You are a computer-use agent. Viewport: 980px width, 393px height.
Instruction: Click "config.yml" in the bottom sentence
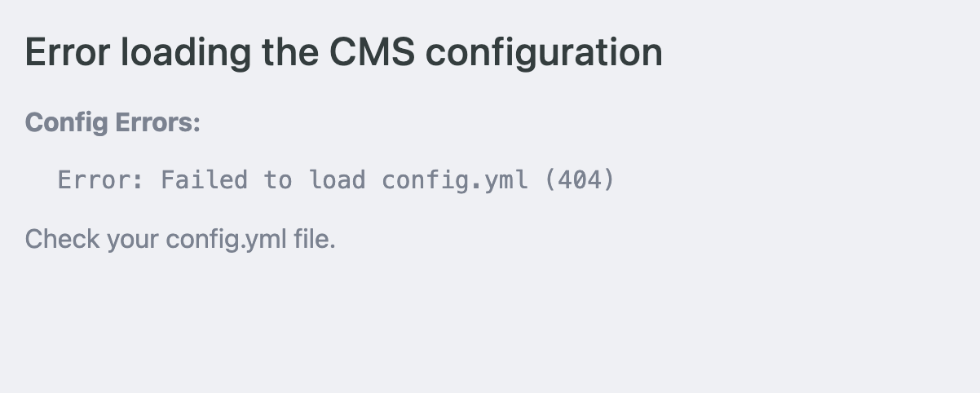[227, 240]
